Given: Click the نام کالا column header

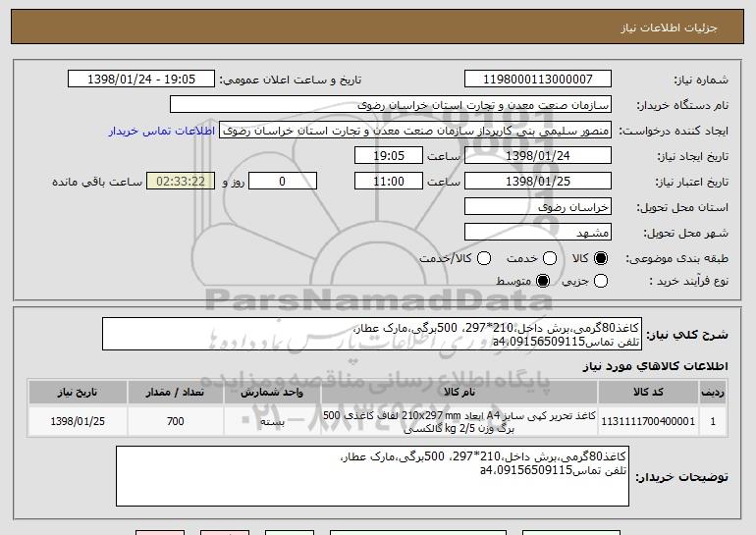Looking at the screenshot, I should click(459, 392).
